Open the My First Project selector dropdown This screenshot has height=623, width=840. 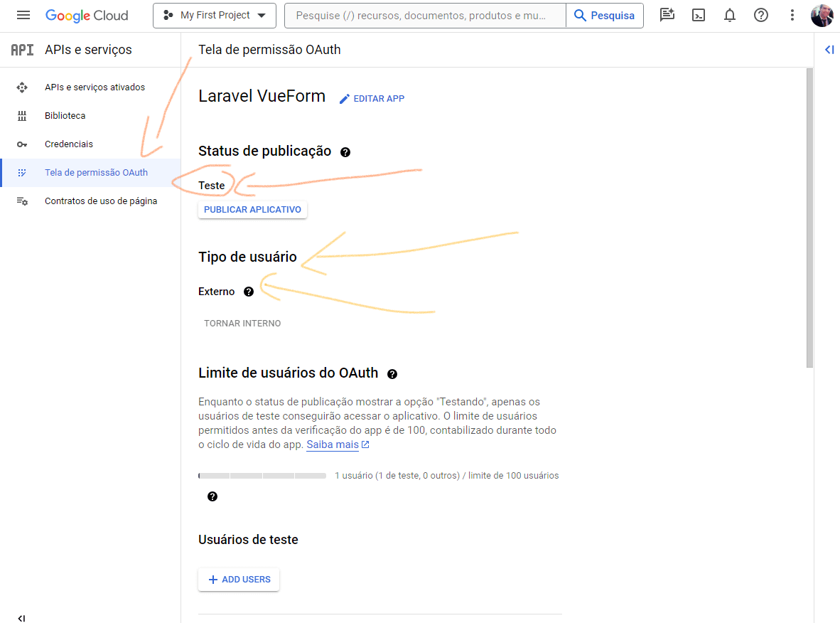pyautogui.click(x=214, y=15)
